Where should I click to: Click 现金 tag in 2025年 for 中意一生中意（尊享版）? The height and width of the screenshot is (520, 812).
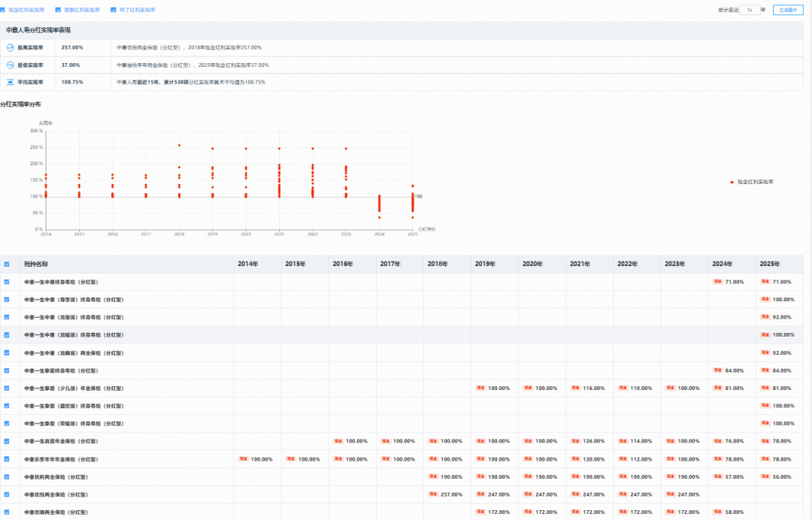[x=765, y=299]
